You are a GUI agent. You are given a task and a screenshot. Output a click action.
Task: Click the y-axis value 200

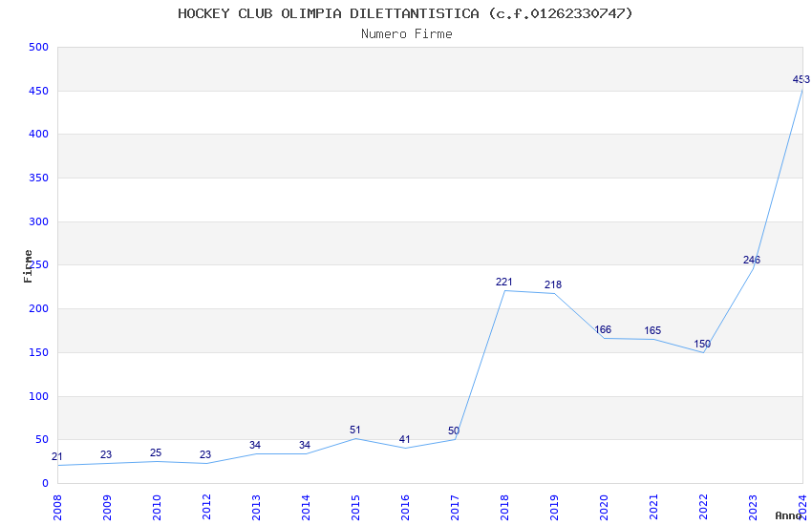point(39,308)
